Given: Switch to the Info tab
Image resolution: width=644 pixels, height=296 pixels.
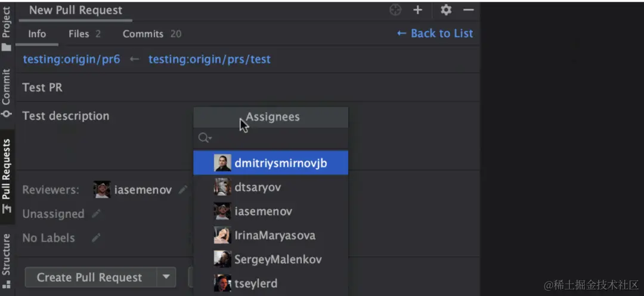Looking at the screenshot, I should pyautogui.click(x=37, y=33).
